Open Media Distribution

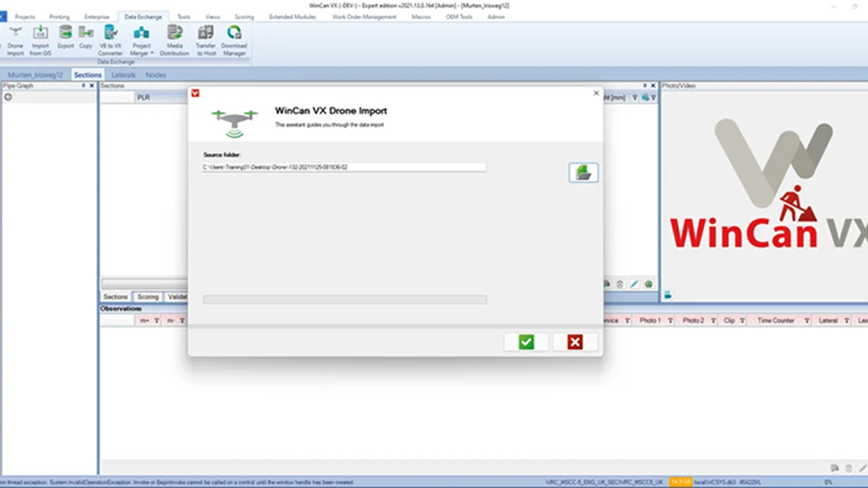175,40
